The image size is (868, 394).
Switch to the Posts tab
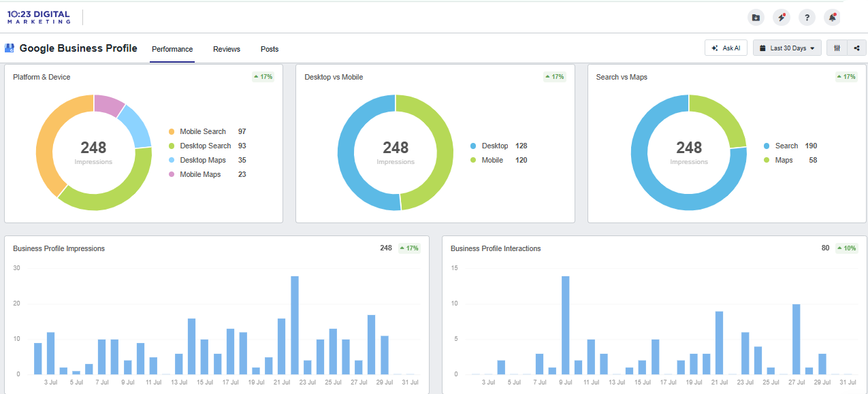click(x=270, y=49)
